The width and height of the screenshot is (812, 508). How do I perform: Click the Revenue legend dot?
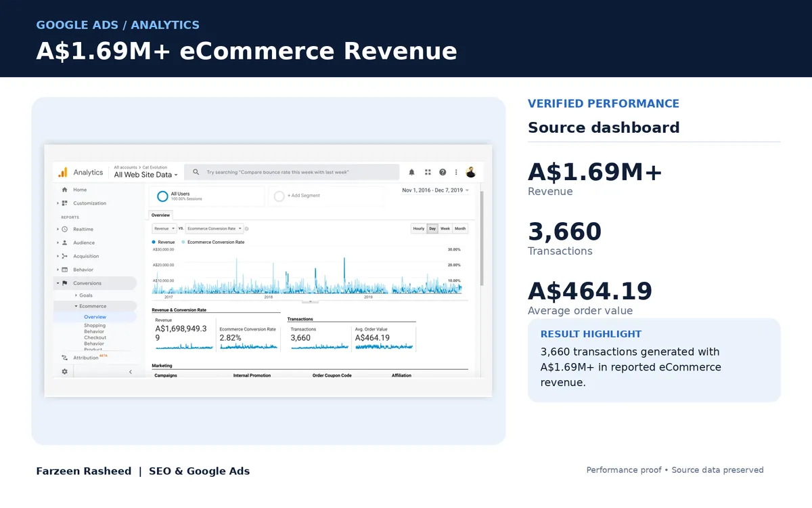click(x=154, y=242)
